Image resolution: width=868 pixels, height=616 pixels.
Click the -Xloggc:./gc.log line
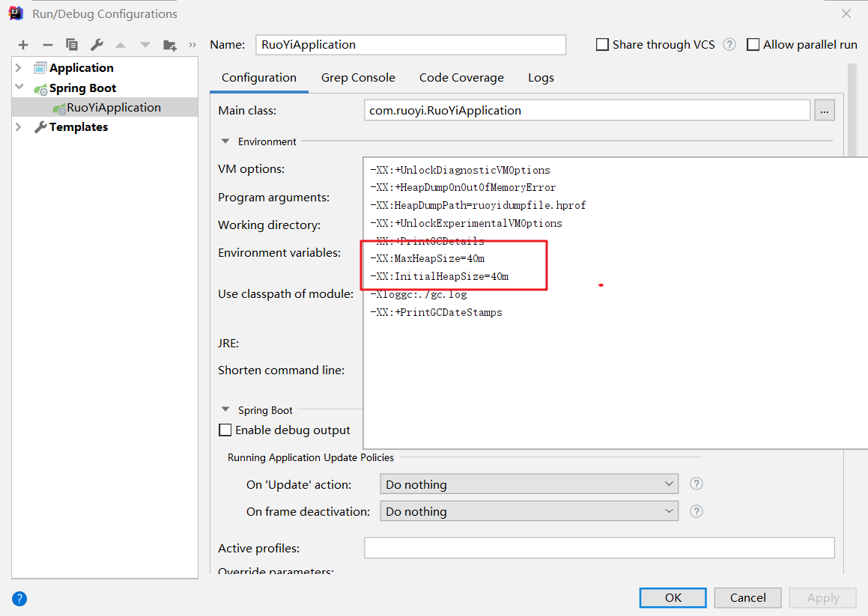click(419, 294)
